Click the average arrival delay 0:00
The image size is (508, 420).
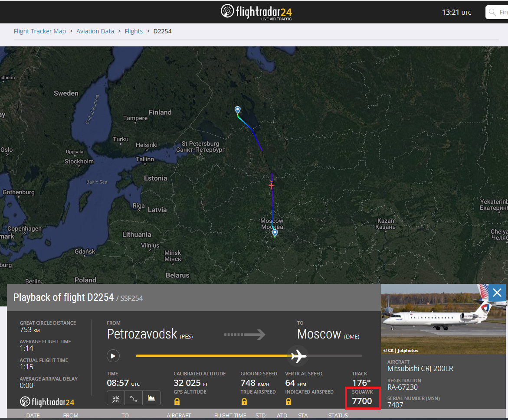pyautogui.click(x=26, y=386)
